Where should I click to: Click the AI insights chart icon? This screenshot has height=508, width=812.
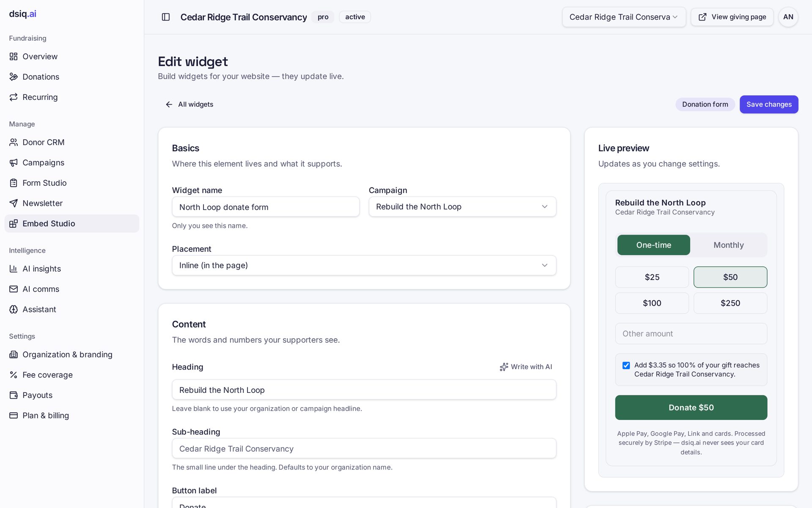pyautogui.click(x=14, y=269)
